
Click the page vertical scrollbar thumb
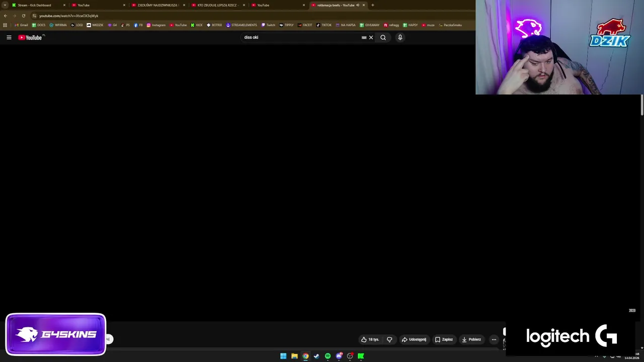click(642, 106)
